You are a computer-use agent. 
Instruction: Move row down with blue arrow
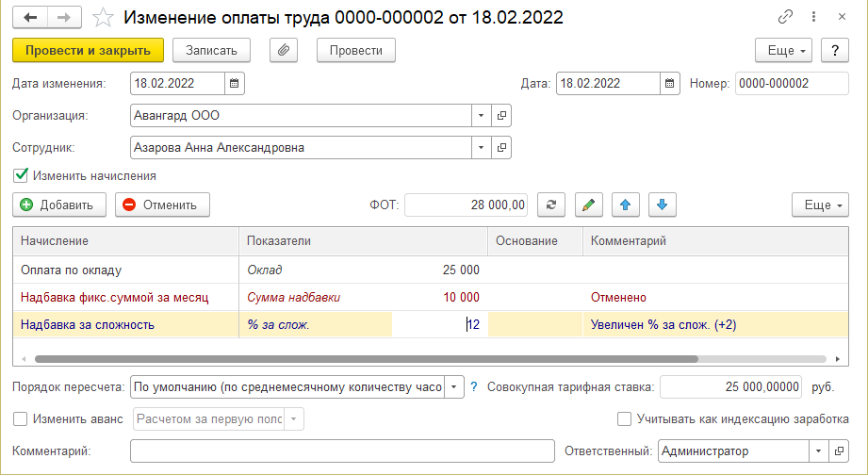pyautogui.click(x=663, y=205)
